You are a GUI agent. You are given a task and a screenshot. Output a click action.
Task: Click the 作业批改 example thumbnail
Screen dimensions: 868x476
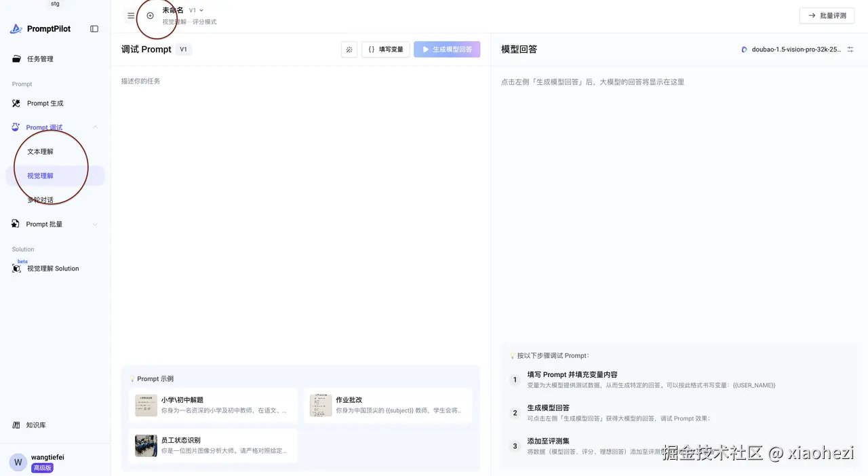[321, 405]
